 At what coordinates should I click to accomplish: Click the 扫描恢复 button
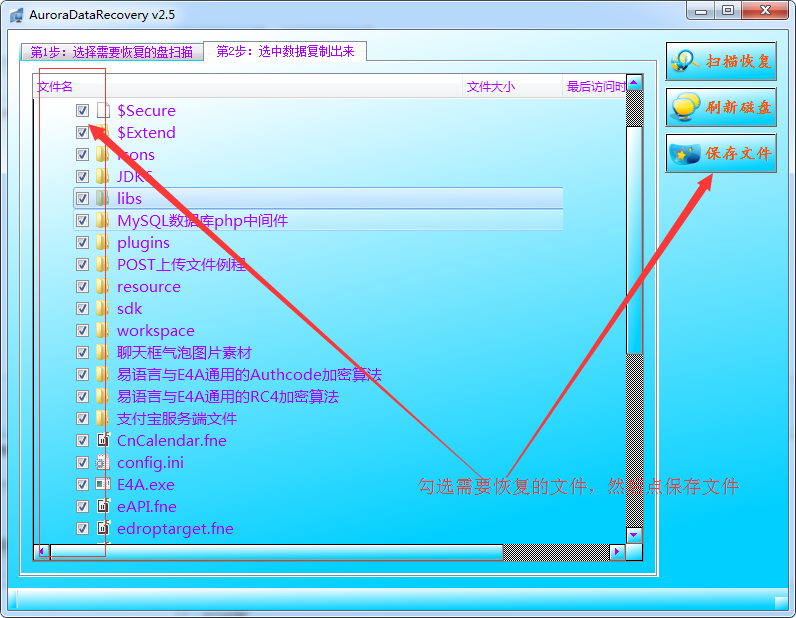[721, 61]
